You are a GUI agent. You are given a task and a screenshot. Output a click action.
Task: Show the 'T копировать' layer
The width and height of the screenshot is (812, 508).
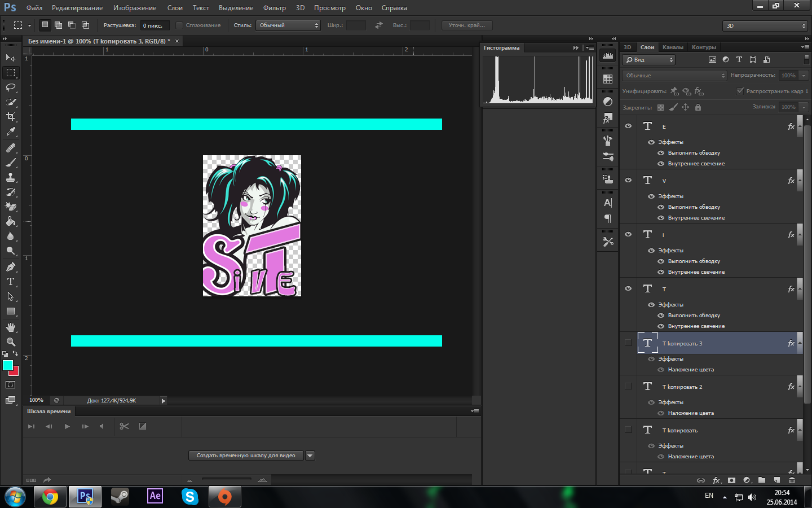tap(628, 430)
